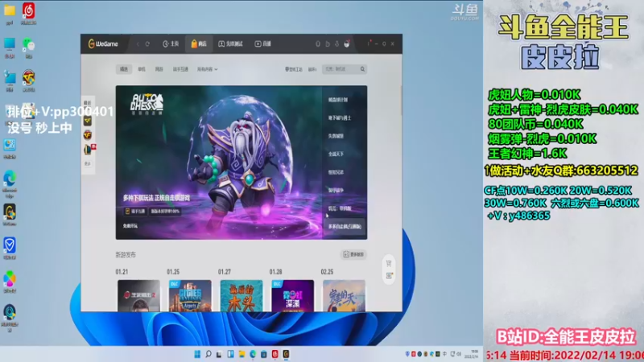
Task: Open the Auto Chess banner image
Action: [x=219, y=162]
